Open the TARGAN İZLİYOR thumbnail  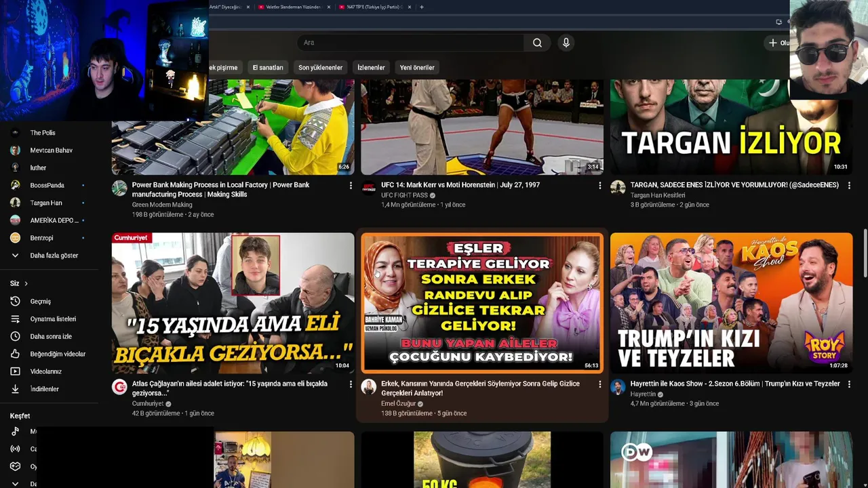click(731, 127)
